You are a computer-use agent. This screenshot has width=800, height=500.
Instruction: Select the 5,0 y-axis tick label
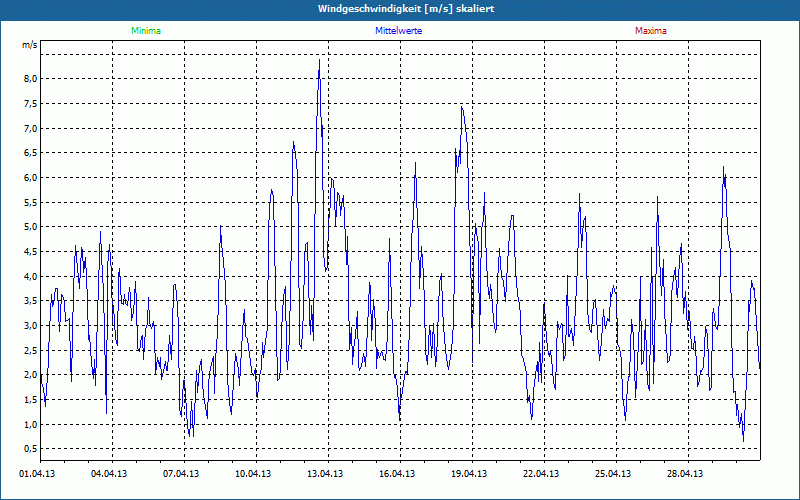pyautogui.click(x=29, y=227)
